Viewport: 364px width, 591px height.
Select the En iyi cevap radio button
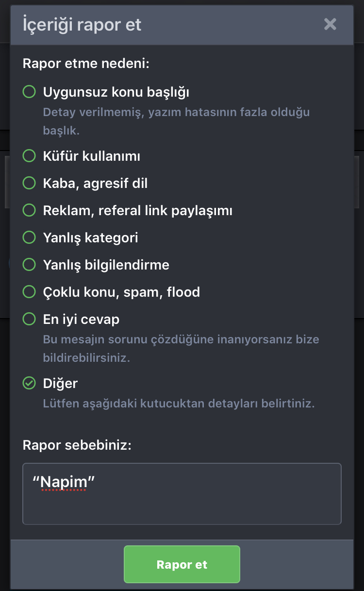click(29, 319)
